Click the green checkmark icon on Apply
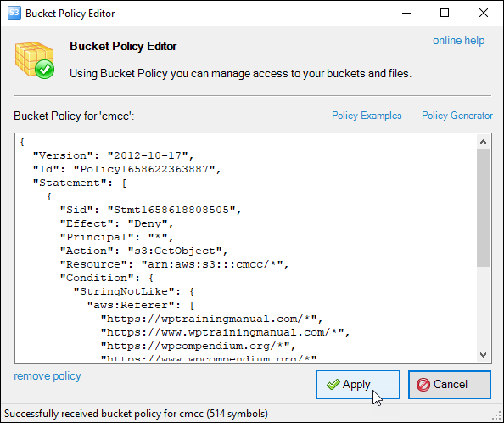The width and height of the screenshot is (504, 423). pyautogui.click(x=333, y=385)
